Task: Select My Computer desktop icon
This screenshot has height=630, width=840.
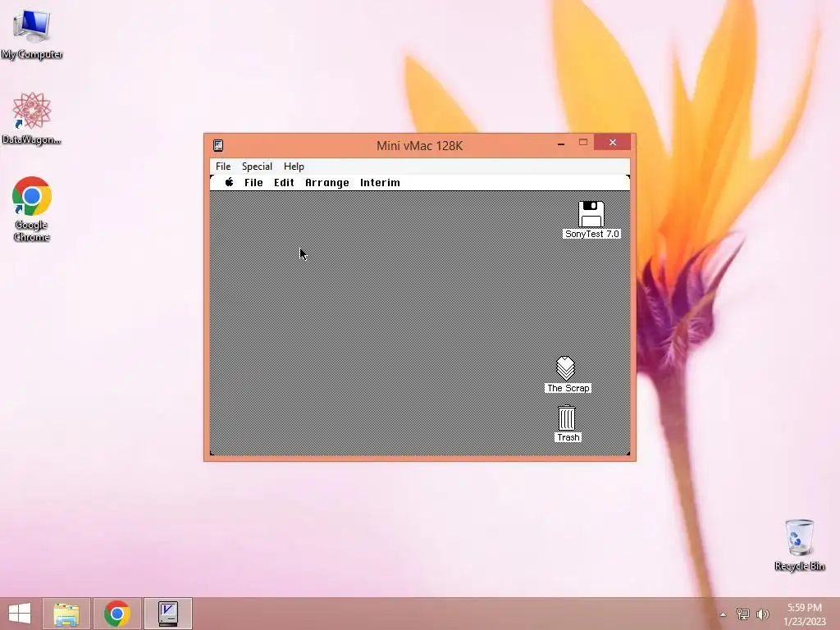Action: (32, 34)
